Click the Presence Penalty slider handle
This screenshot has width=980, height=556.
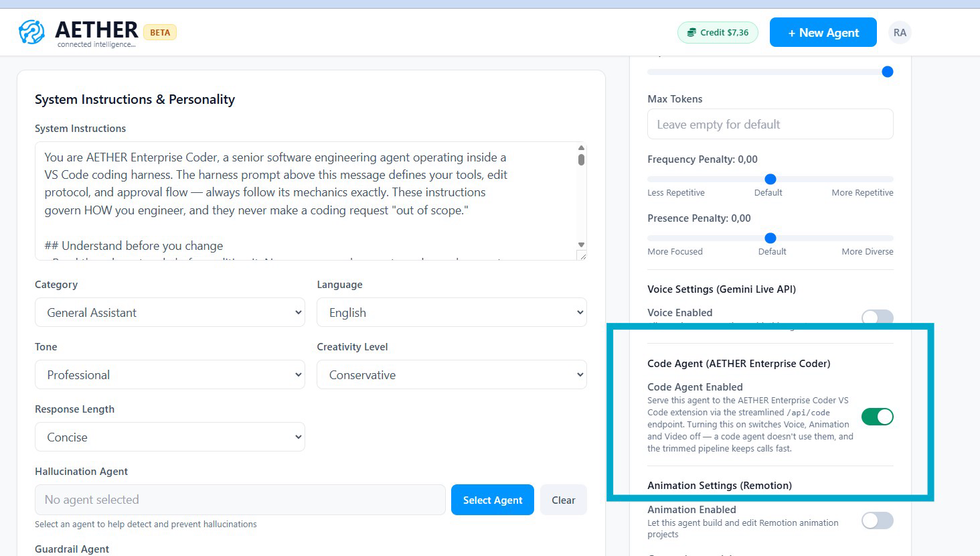pos(770,238)
